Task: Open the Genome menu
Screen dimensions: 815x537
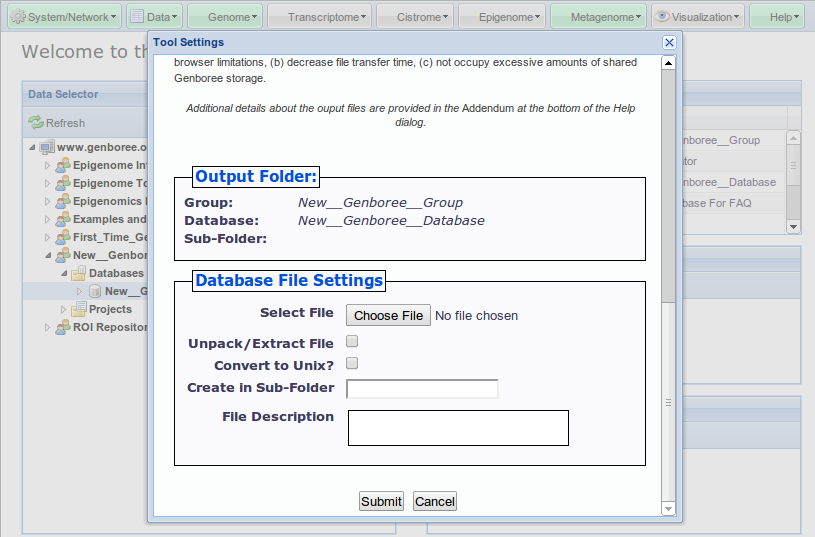Action: pyautogui.click(x=228, y=17)
